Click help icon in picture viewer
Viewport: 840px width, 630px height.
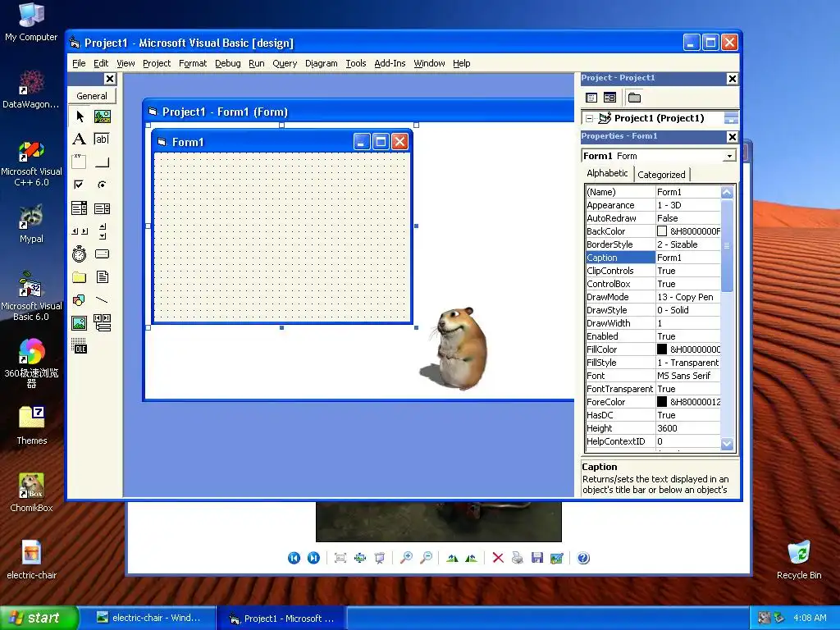[x=583, y=558]
